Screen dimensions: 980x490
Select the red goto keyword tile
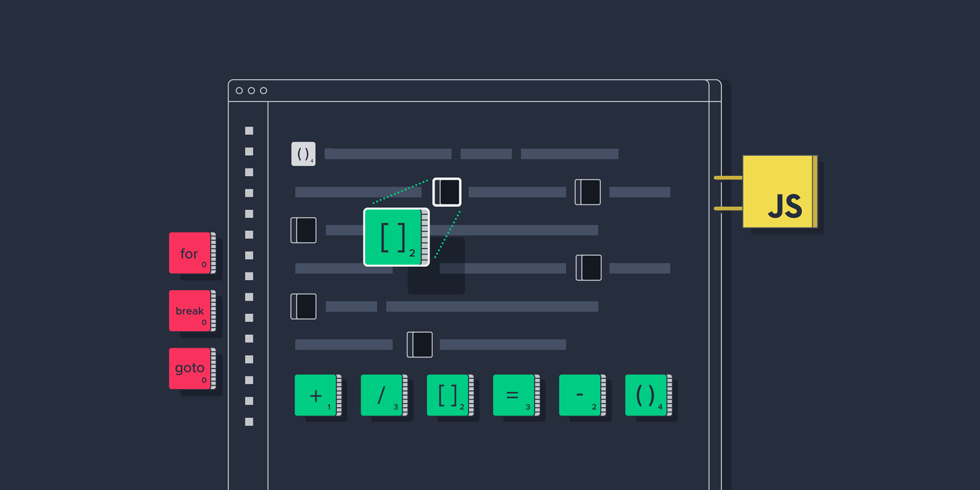[x=190, y=368]
